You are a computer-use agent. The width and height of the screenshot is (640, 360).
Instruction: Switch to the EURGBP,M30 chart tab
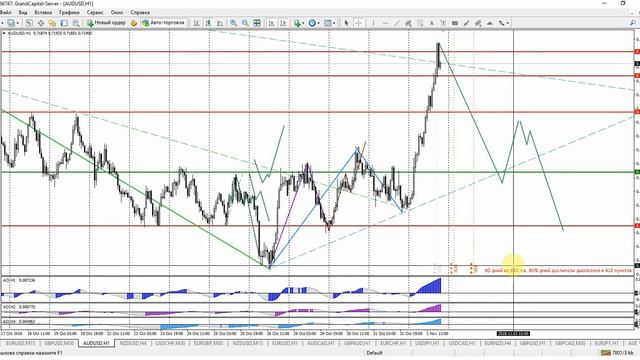point(208,343)
